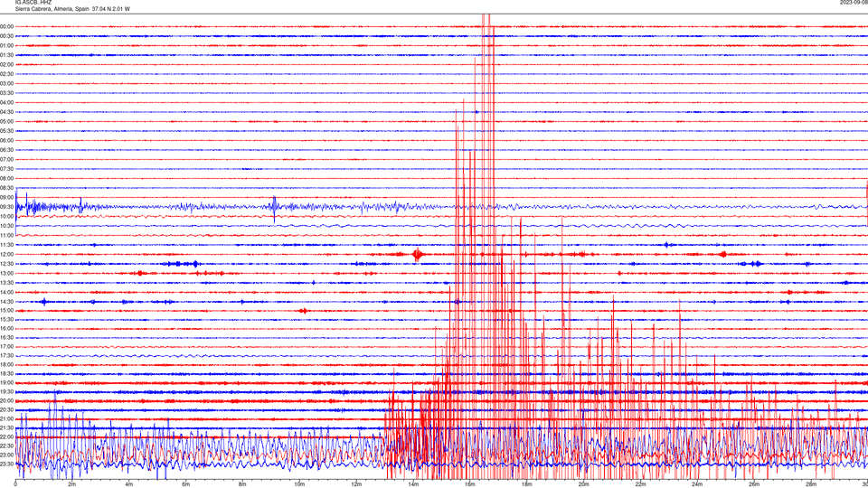Select the 23:30 time row label
The height and width of the screenshot is (488, 868).
[6, 465]
